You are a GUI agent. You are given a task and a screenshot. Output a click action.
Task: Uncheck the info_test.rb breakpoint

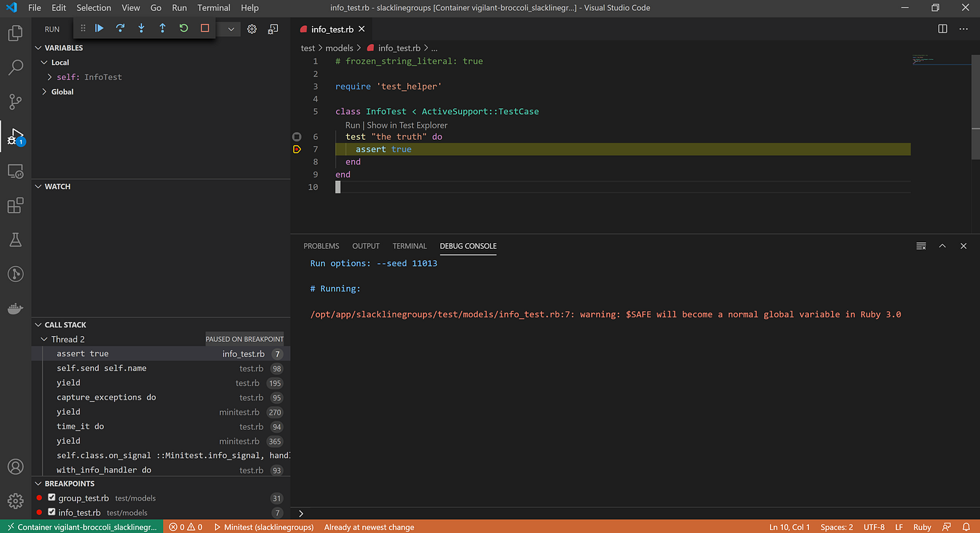coord(51,512)
